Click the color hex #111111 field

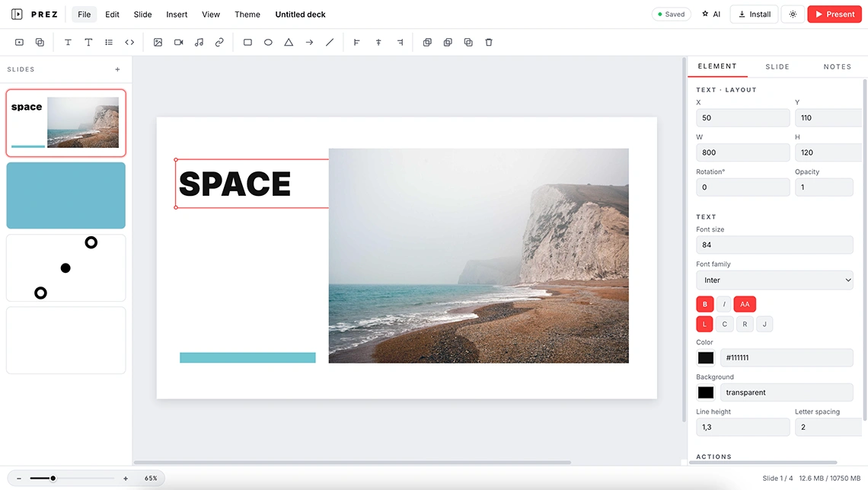(x=787, y=358)
